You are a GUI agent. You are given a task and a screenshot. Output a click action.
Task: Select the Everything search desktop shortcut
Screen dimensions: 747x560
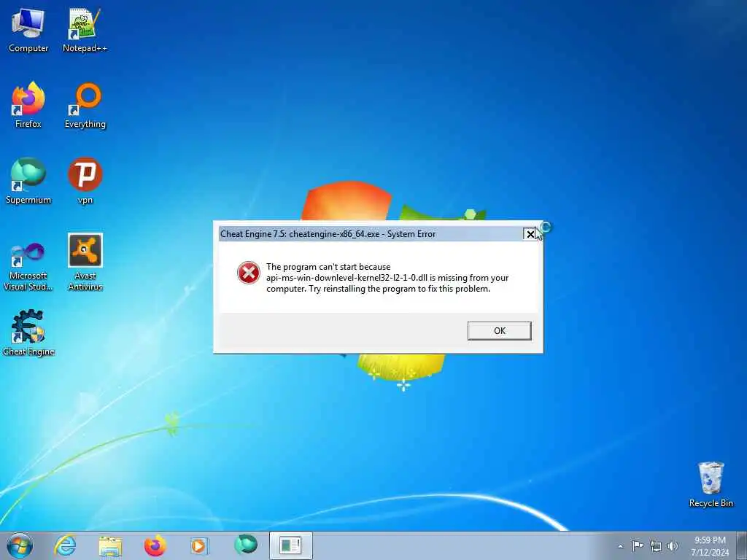pos(85,105)
